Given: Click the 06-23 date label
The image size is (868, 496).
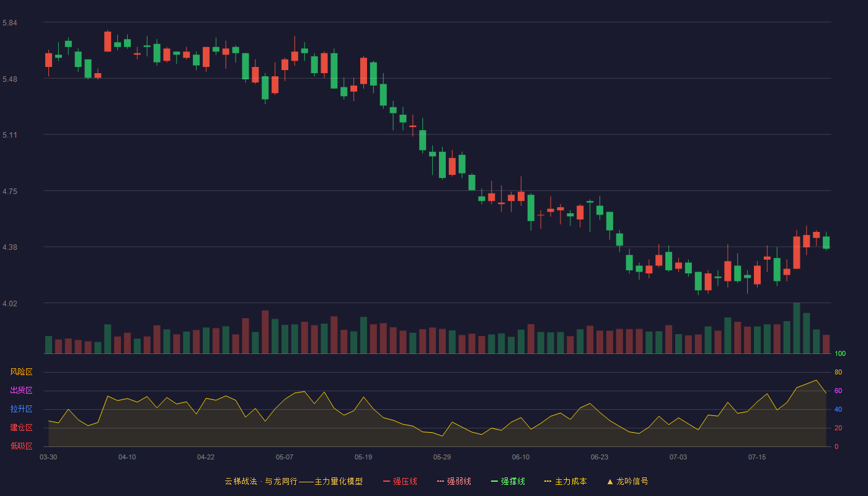Looking at the screenshot, I should click(x=600, y=457).
